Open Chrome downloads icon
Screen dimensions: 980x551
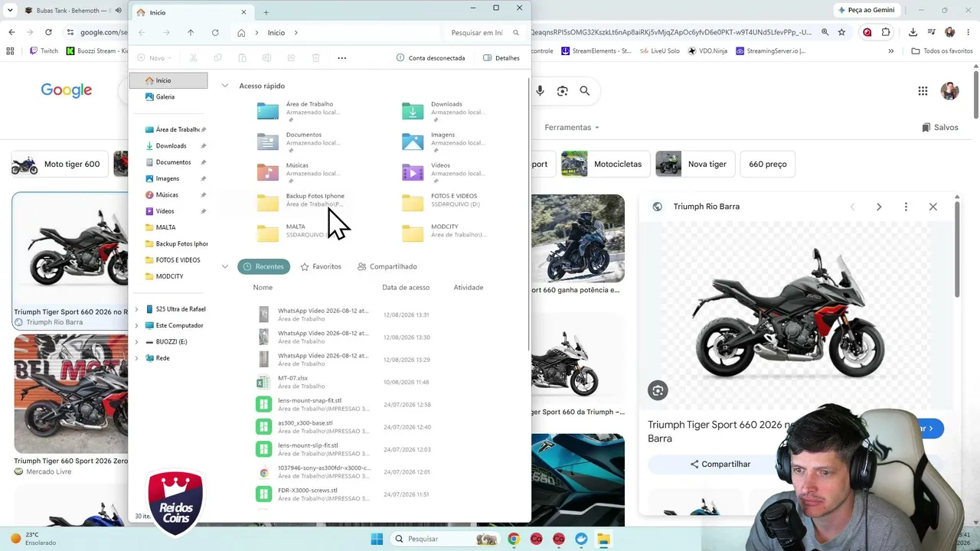click(x=913, y=32)
